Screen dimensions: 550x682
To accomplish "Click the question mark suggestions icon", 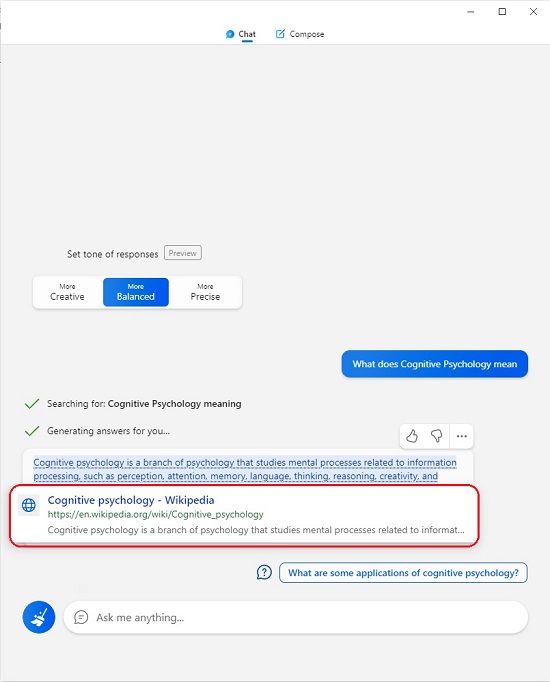I will coord(264,572).
